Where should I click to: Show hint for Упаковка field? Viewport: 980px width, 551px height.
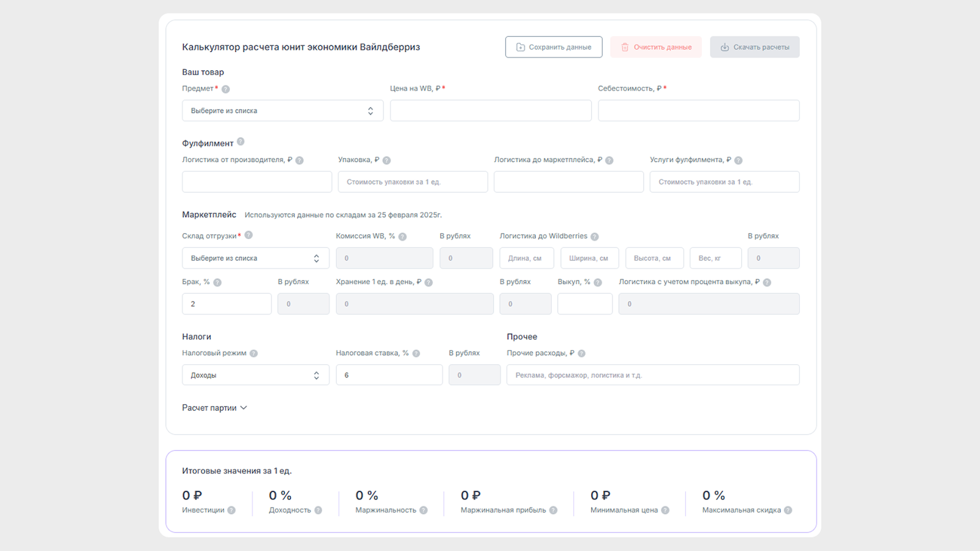coord(386,160)
